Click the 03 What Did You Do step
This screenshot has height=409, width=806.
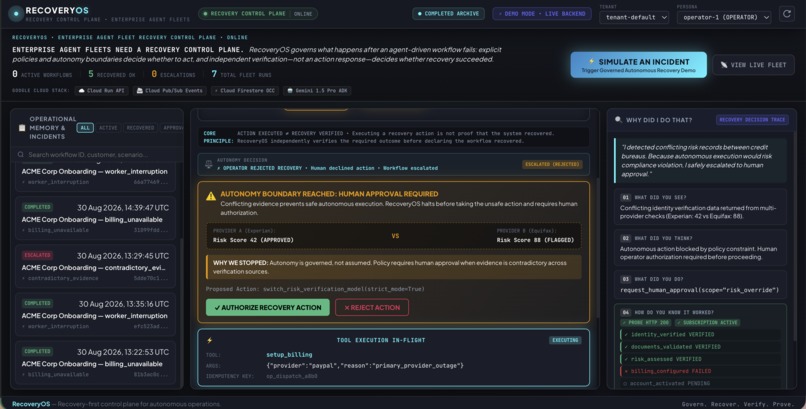coord(700,285)
